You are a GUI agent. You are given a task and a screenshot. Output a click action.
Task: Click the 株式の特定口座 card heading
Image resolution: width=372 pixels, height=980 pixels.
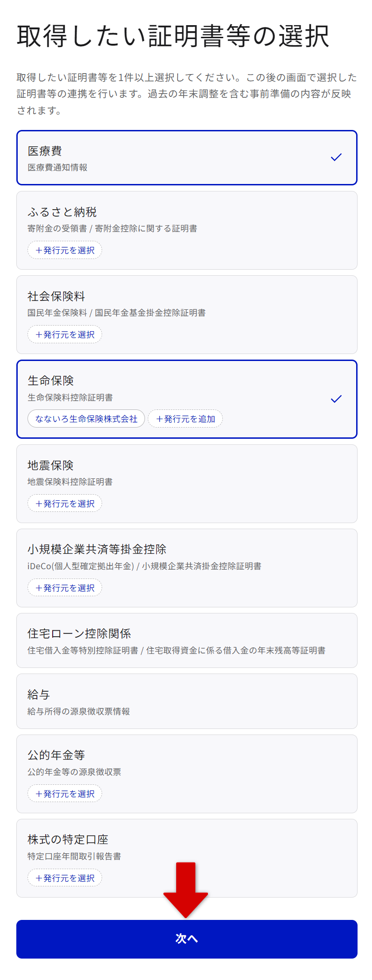pos(68,839)
